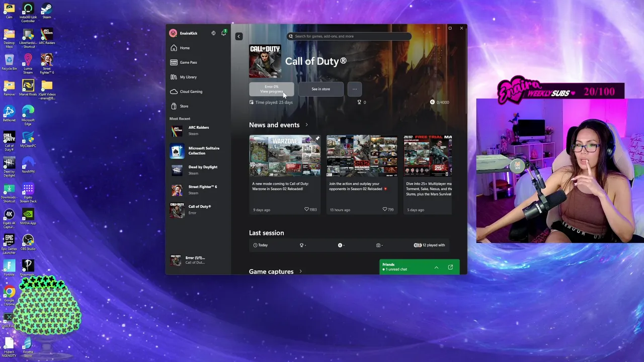This screenshot has width=644, height=362.
Task: Click the 'See in store' button
Action: [320, 89]
